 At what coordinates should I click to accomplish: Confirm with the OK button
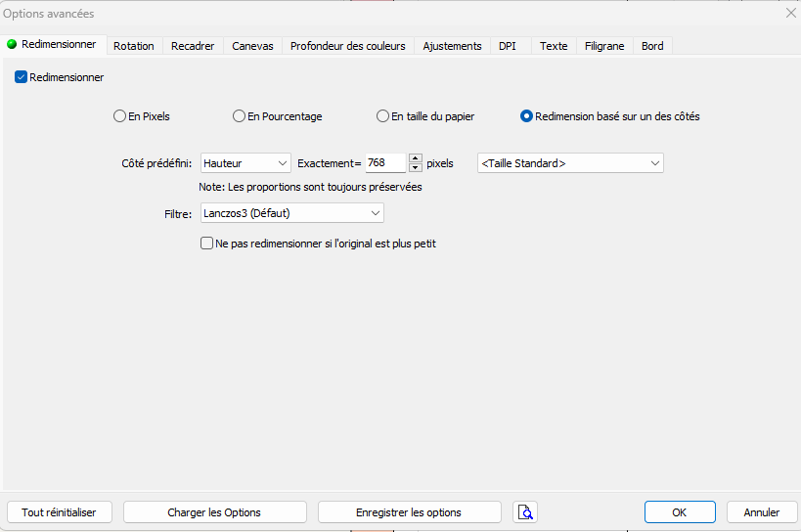(x=680, y=512)
